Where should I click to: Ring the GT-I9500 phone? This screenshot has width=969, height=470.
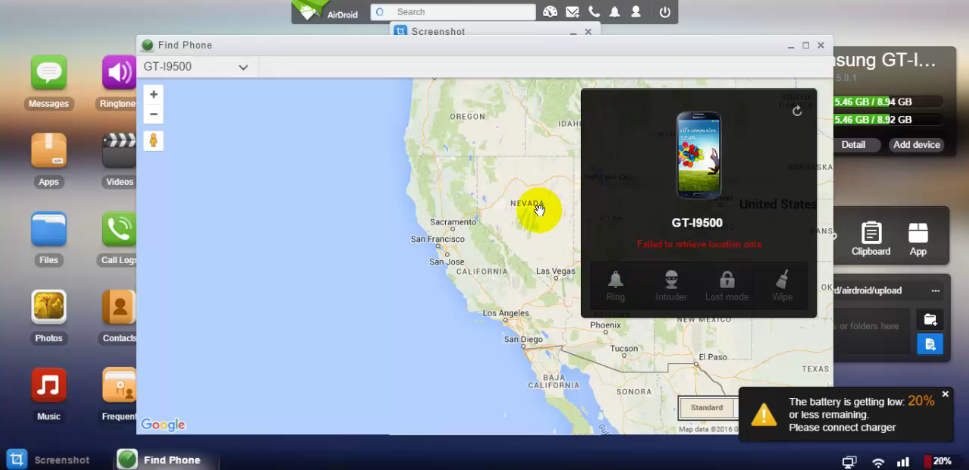[x=616, y=286]
